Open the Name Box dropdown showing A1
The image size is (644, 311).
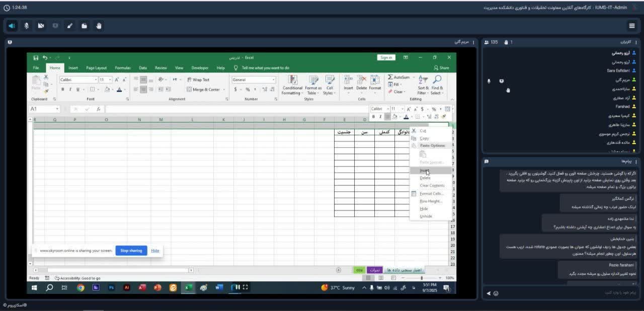click(x=57, y=109)
